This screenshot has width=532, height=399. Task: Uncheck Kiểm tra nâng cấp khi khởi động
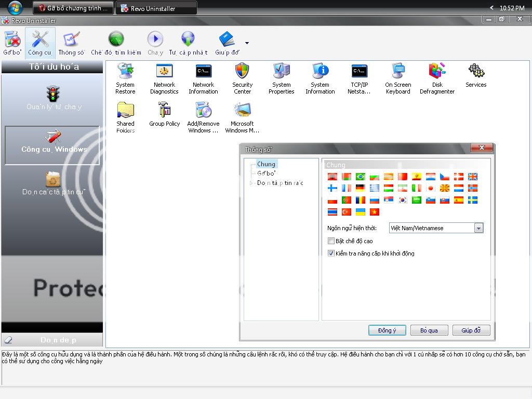coord(331,254)
